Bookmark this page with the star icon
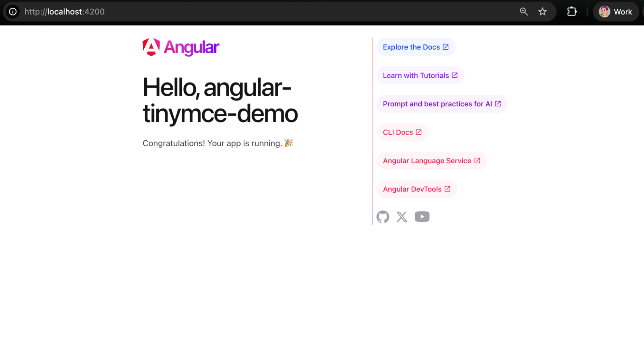 [543, 12]
